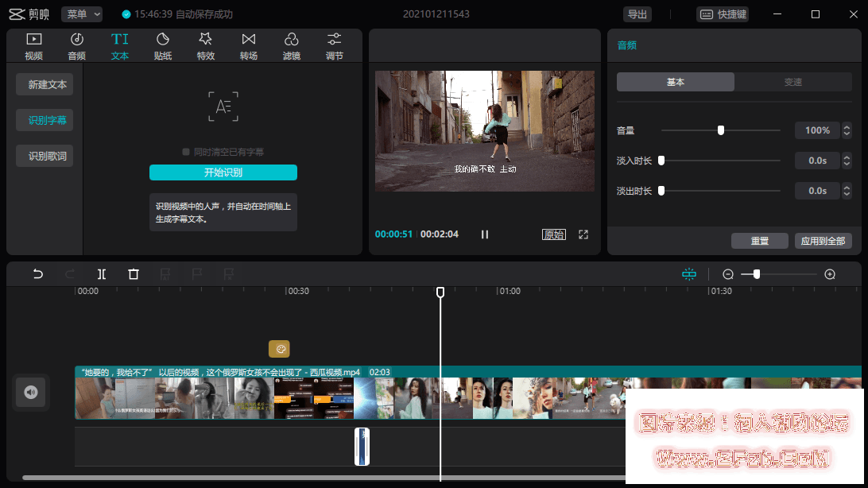Adjust 淡入时长 stepper arrows
The width and height of the screenshot is (868, 488).
847,161
